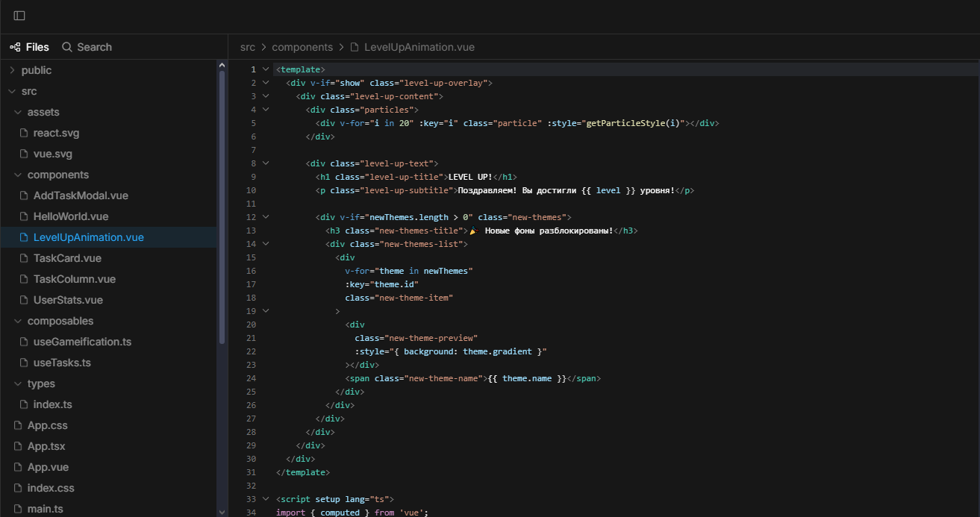Click line number 10 in gutter
The image size is (980, 517).
[251, 190]
